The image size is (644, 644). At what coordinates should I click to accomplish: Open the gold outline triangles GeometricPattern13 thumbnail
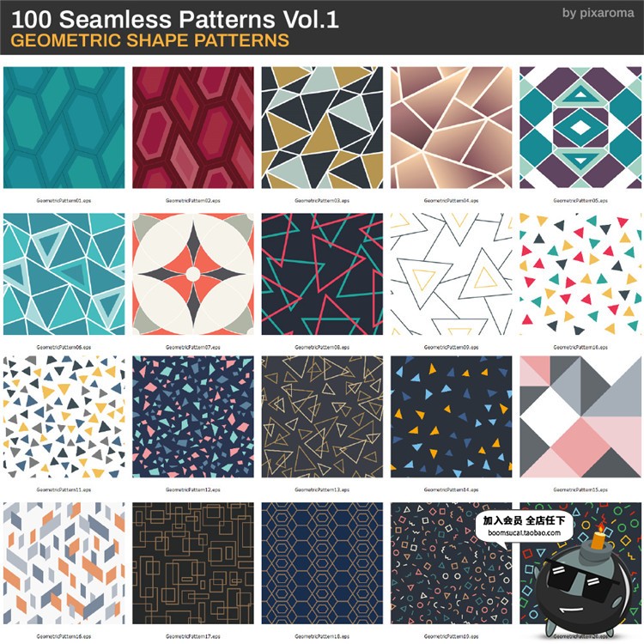[322, 416]
